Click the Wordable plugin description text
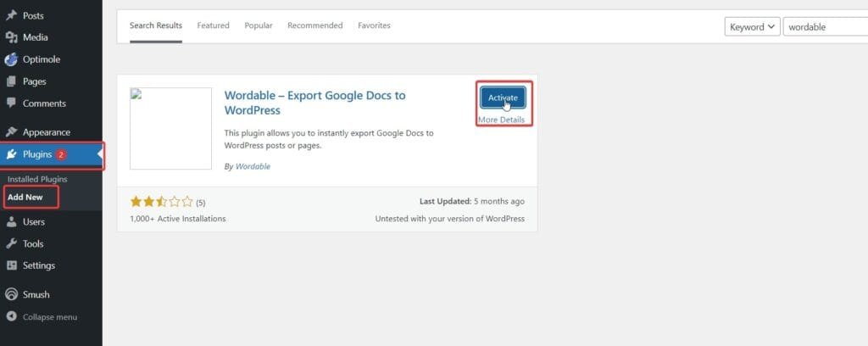Screen dimensions: 868x346 [x=329, y=140]
